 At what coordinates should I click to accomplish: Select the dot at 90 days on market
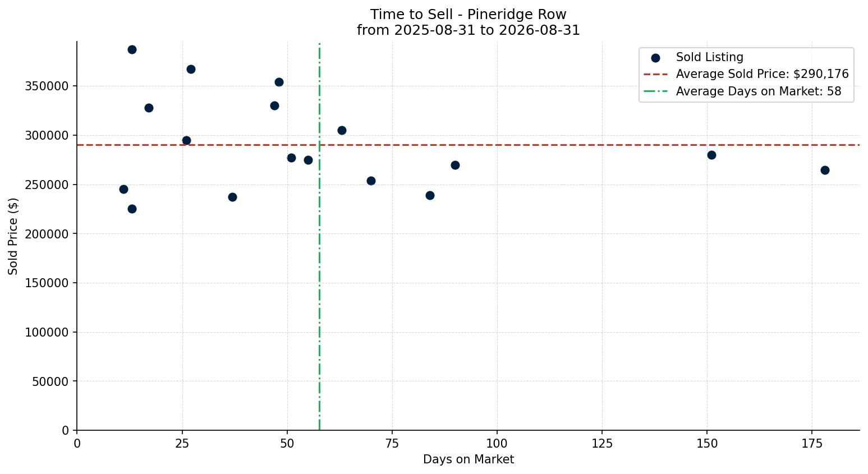tap(455, 165)
